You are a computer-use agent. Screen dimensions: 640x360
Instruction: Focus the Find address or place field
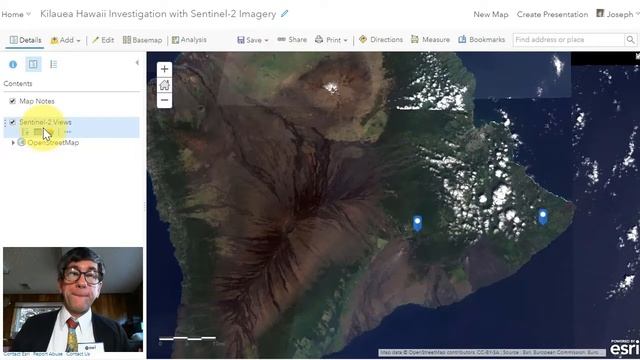(569, 40)
